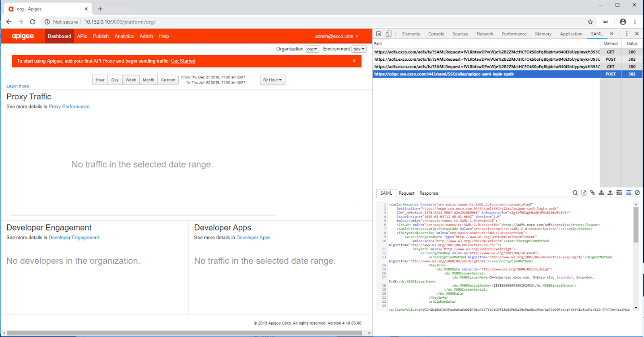Image resolution: width=644 pixels, height=337 pixels.
Task: Open the Analytics menu in Apigee
Action: click(x=124, y=36)
